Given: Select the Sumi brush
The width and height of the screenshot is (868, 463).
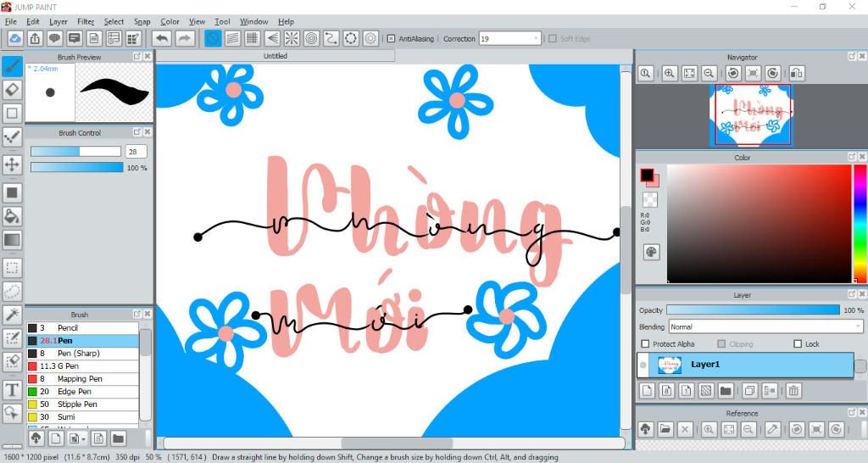Looking at the screenshot, I should 82,417.
